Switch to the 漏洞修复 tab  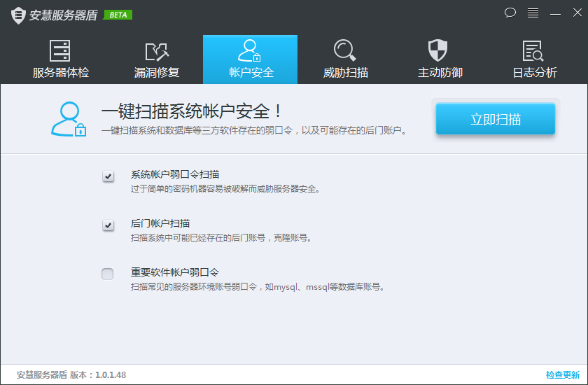click(156, 59)
